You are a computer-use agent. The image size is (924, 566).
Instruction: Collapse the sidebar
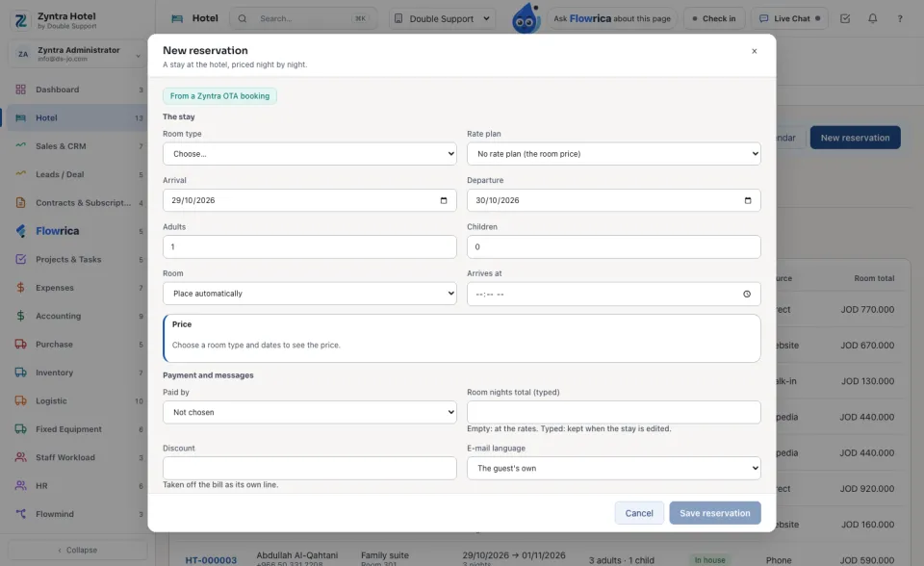pos(78,550)
